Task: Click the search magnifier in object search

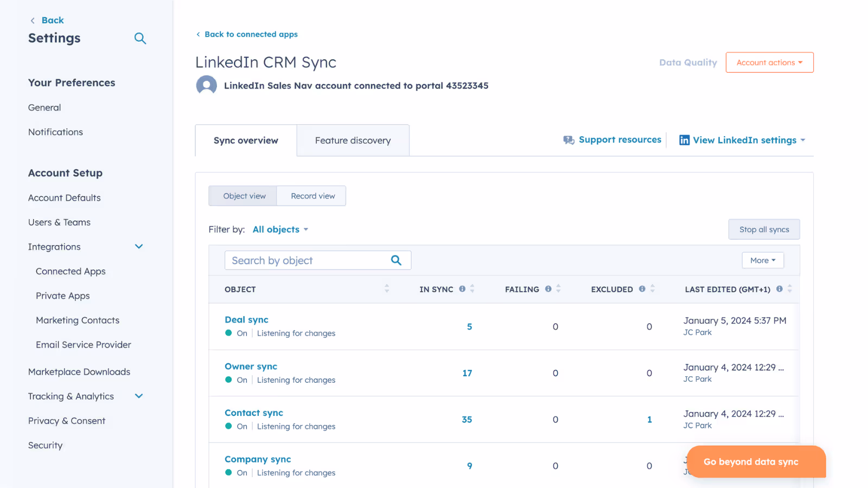Action: pos(396,260)
